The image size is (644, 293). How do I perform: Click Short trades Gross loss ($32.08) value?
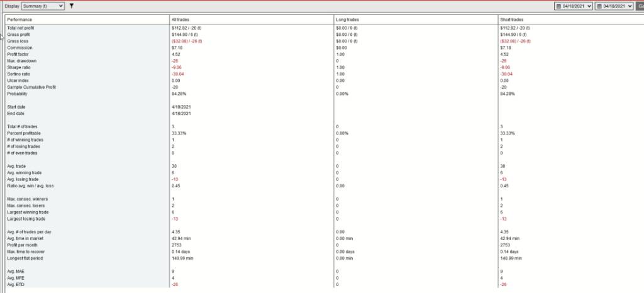tap(515, 41)
